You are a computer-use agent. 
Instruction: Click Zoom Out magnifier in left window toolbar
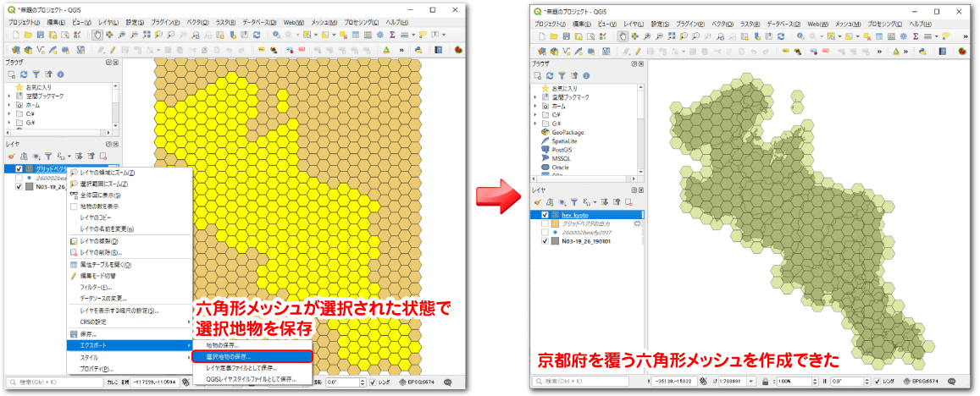pyautogui.click(x=135, y=35)
